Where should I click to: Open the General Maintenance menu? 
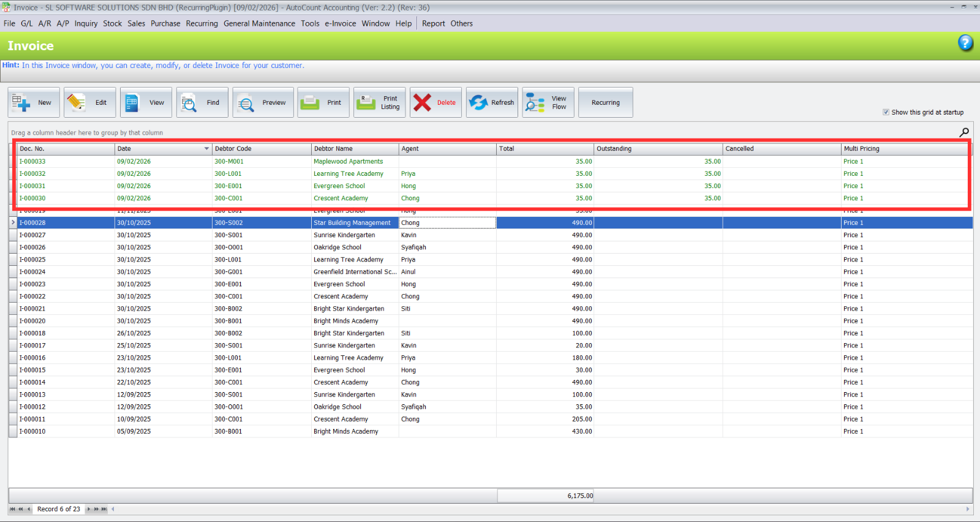259,23
